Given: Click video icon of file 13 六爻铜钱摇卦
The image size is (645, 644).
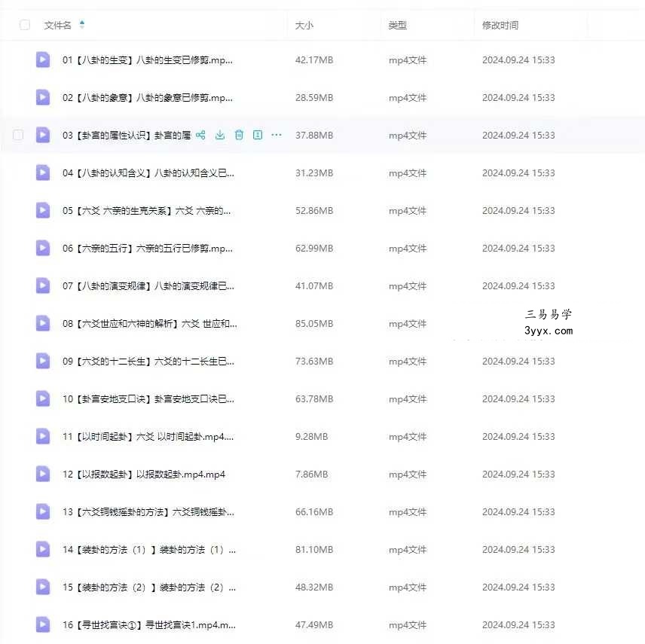Looking at the screenshot, I should pyautogui.click(x=43, y=511).
